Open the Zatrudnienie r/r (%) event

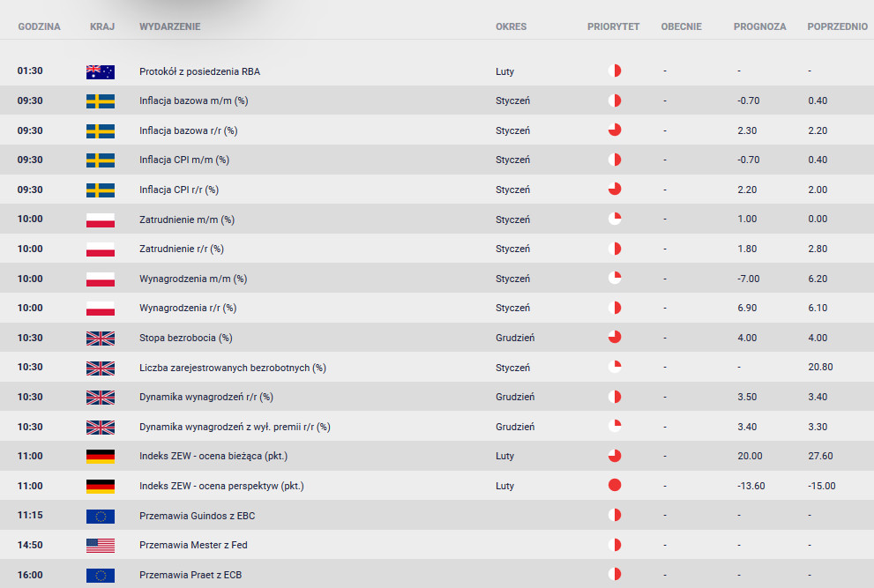[181, 249]
